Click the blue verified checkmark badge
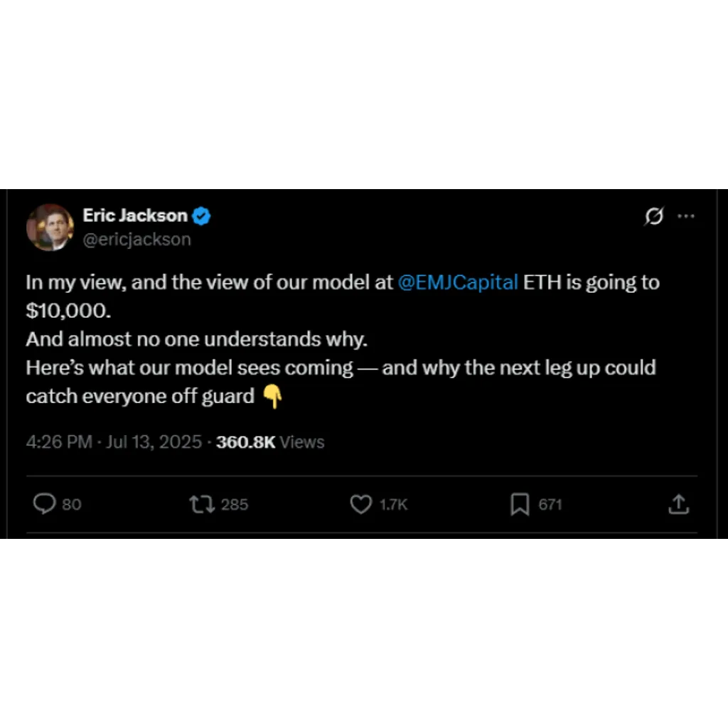Screen dimensions: 728x728 [x=201, y=216]
